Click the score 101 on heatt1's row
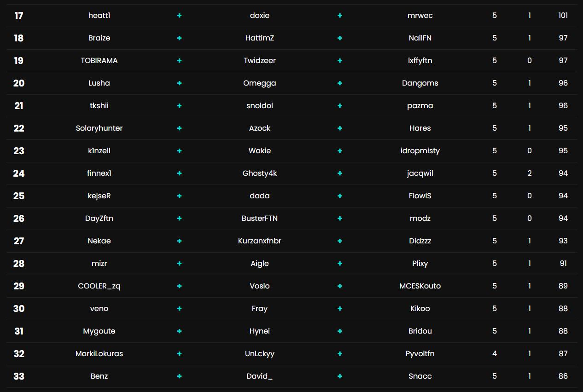The image size is (583, 392). click(x=563, y=15)
